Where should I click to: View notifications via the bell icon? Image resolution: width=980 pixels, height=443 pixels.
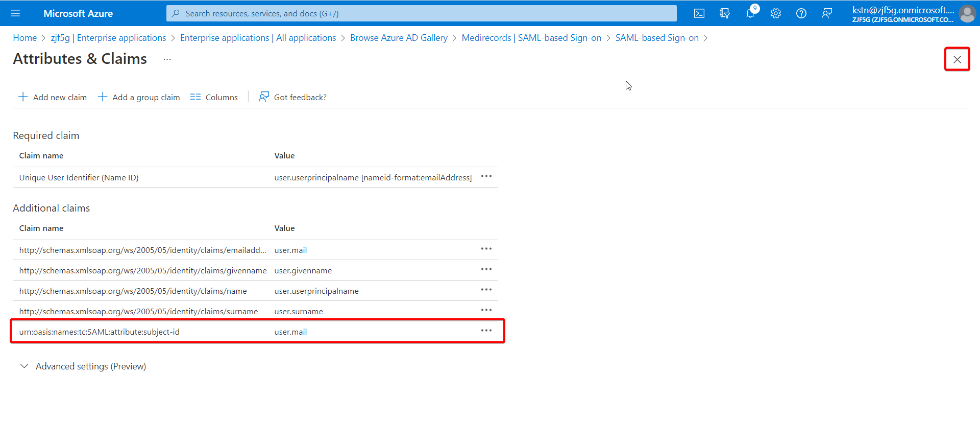750,13
